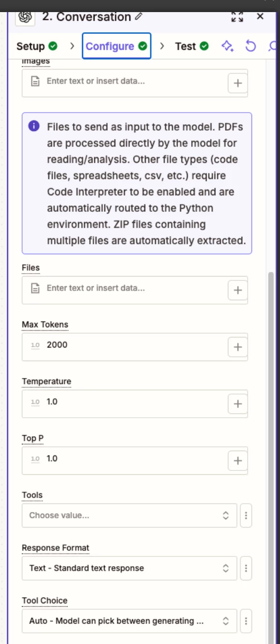Open the Tools dropdown

pyautogui.click(x=129, y=515)
